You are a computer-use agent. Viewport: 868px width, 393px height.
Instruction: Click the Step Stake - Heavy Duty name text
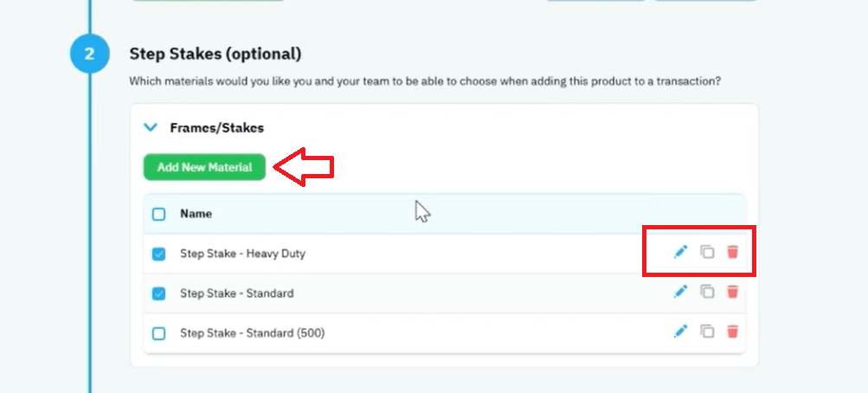click(x=242, y=254)
